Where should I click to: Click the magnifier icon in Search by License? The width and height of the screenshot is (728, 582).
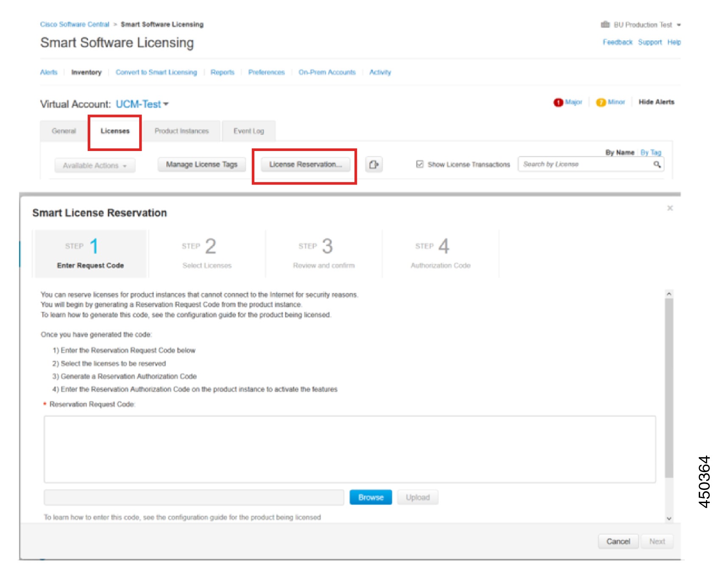pos(658,164)
